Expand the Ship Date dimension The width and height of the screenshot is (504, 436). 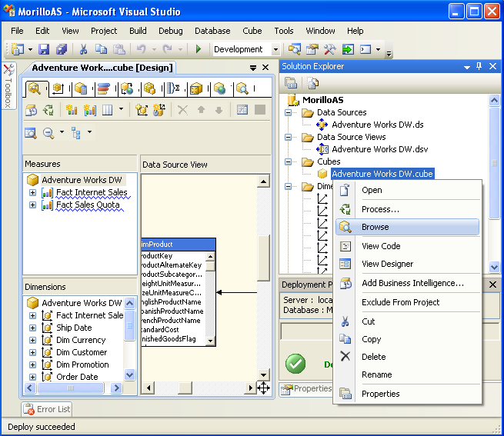tap(32, 328)
